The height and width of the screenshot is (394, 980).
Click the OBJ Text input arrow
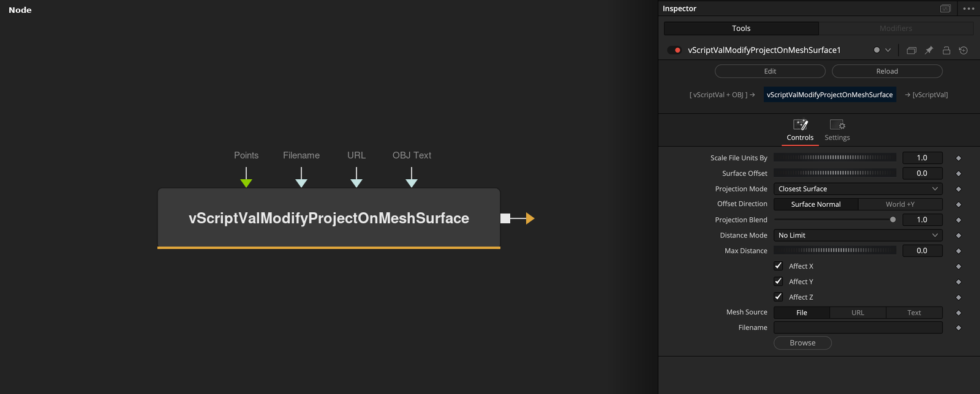pyautogui.click(x=412, y=183)
